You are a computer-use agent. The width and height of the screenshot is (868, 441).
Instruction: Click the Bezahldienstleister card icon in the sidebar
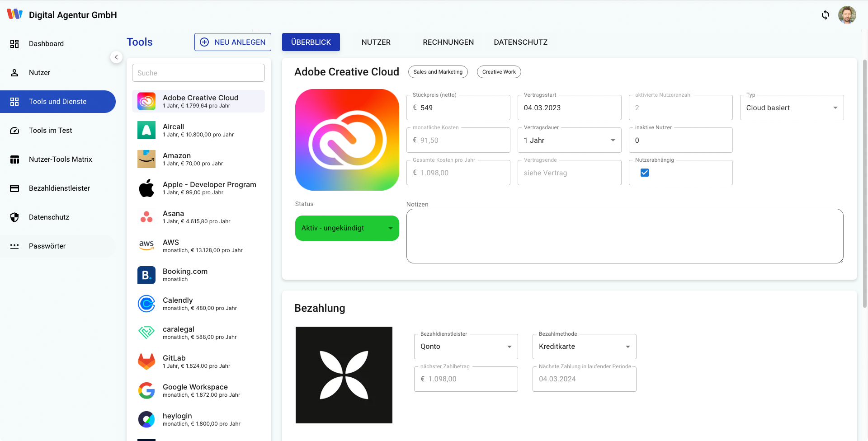point(14,188)
